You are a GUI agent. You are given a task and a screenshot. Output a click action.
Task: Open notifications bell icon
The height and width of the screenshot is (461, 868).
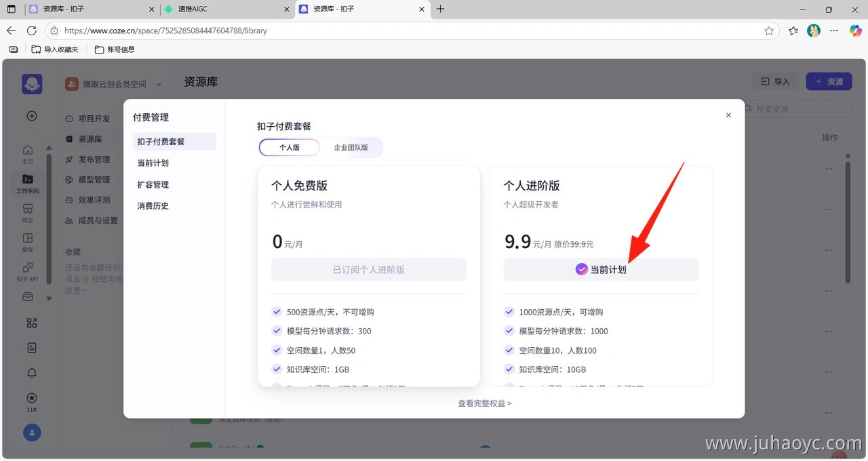(32, 373)
